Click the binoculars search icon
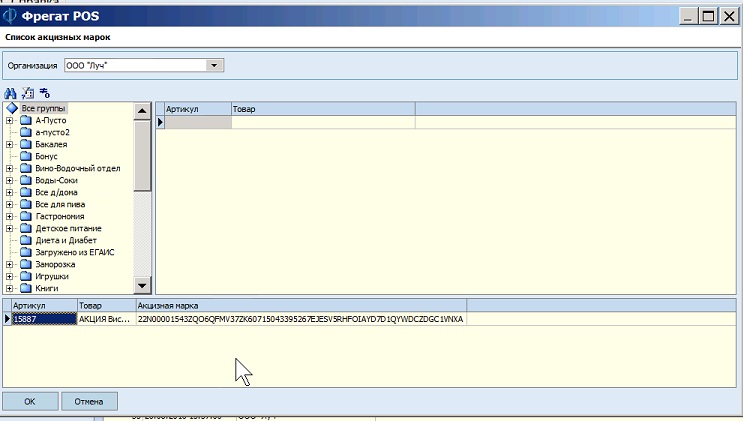The image size is (743, 421). coord(10,93)
